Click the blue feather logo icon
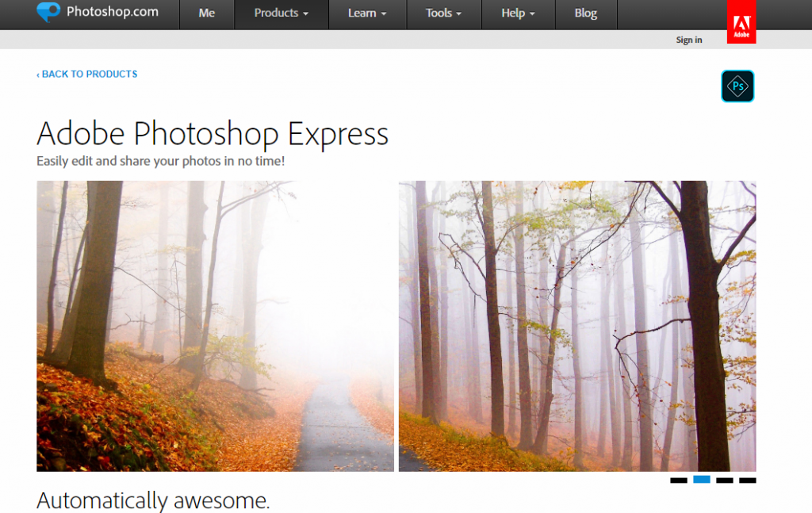Viewport: 812px width, 513px height. (x=44, y=13)
